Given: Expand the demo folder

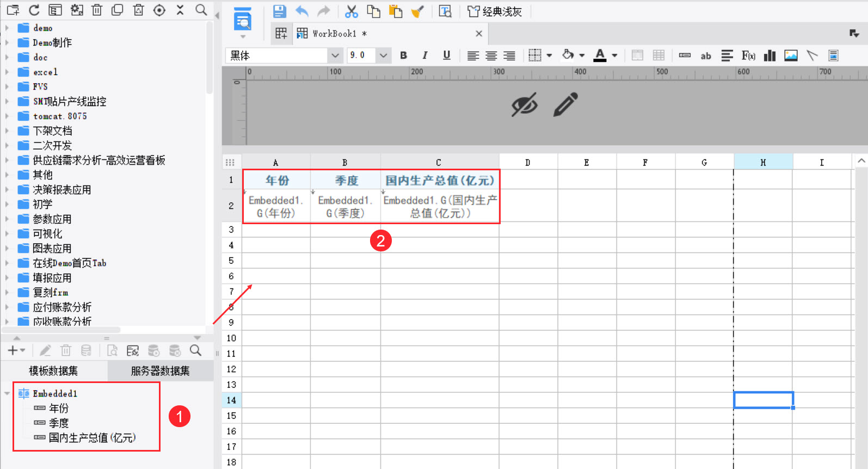Looking at the screenshot, I should point(7,28).
